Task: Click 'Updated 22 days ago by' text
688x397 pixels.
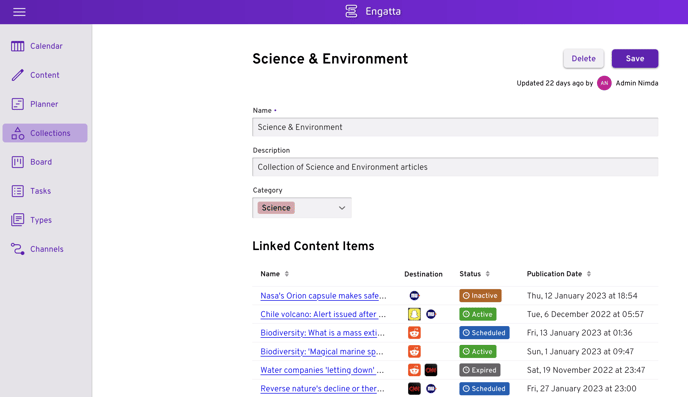Action: coord(555,83)
